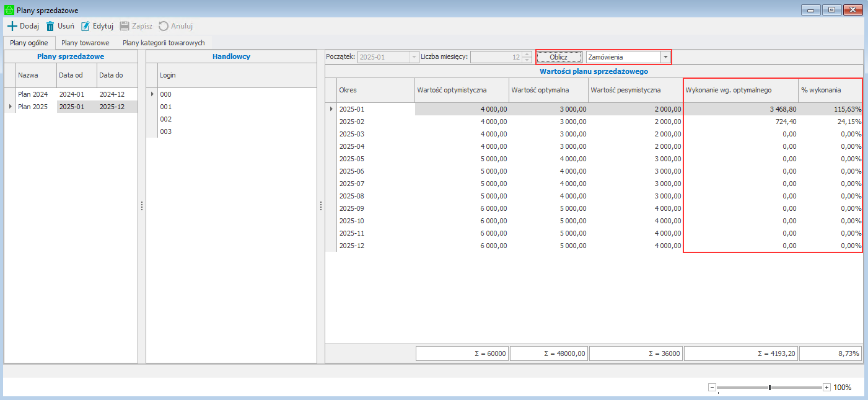Click the zoom slider handle
This screenshot has height=400, width=868.
[x=769, y=388]
